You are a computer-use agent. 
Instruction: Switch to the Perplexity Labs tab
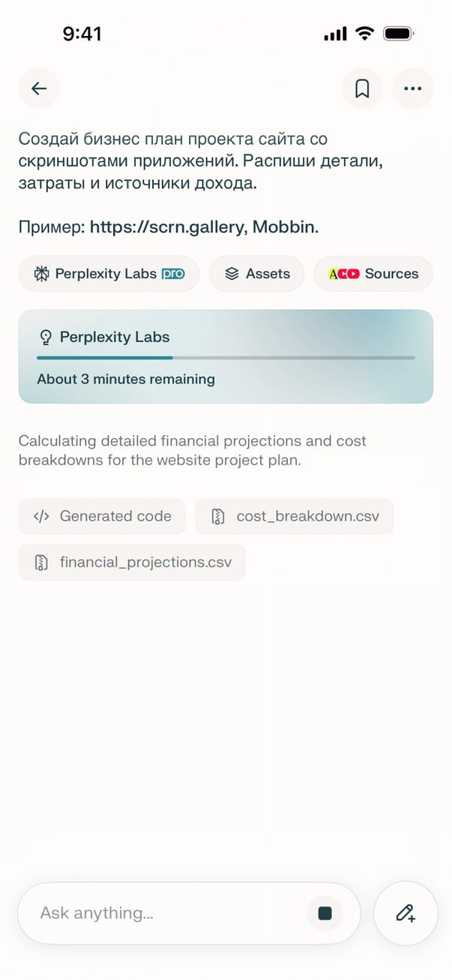click(x=109, y=274)
